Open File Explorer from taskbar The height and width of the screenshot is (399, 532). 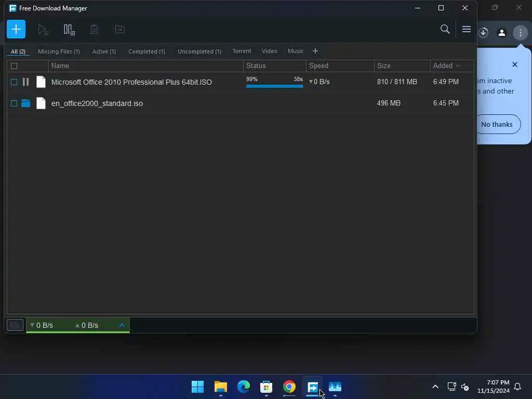[x=220, y=387]
